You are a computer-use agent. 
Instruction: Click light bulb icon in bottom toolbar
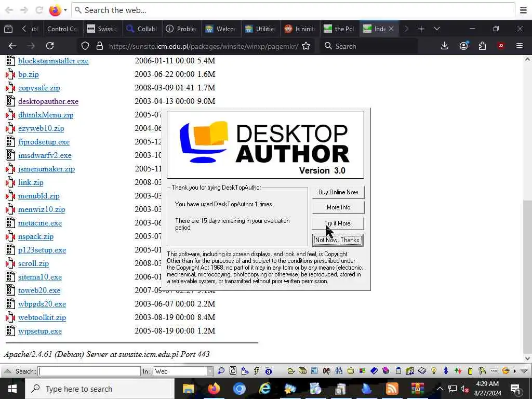(434, 371)
